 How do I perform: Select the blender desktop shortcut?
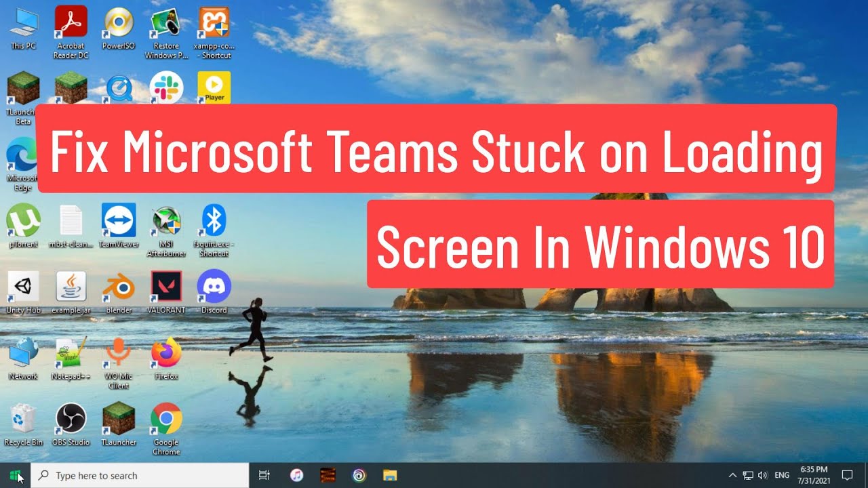pos(119,292)
